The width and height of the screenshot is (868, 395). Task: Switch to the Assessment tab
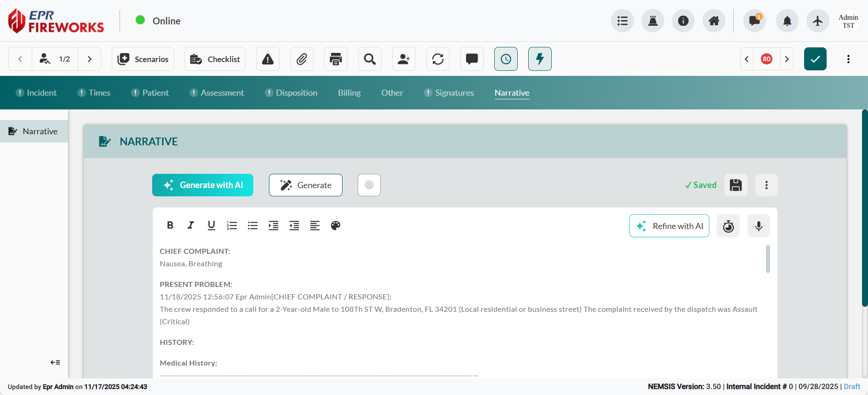tap(222, 93)
